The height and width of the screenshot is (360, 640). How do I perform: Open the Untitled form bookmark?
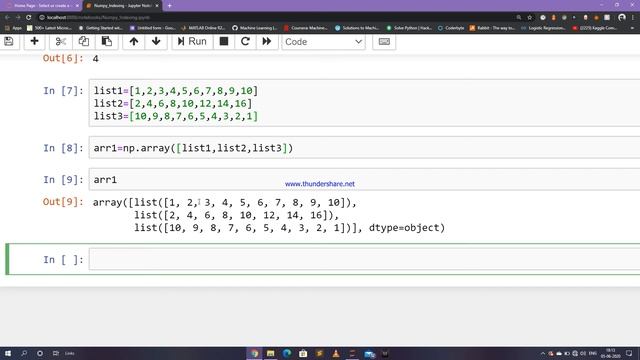click(x=152, y=28)
